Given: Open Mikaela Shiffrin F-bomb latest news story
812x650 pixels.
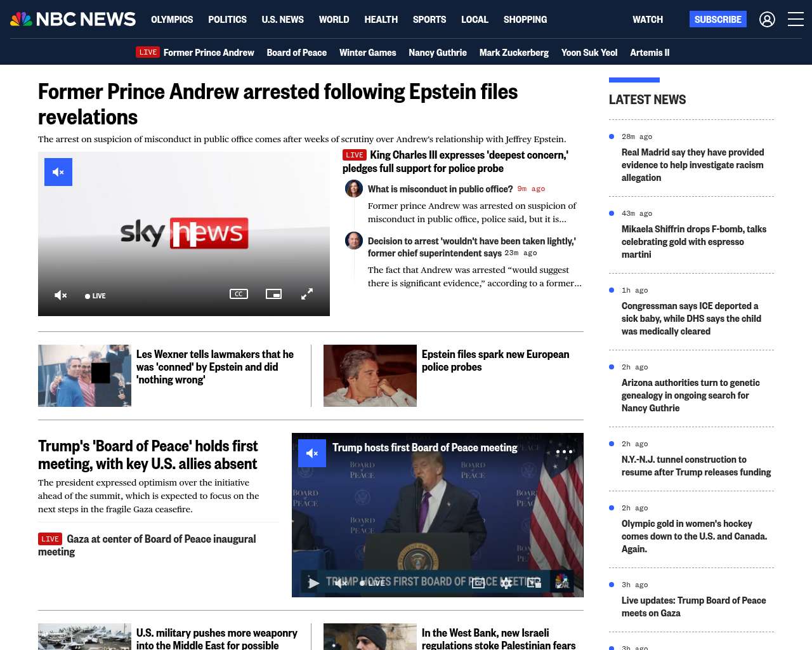Looking at the screenshot, I should point(693,242).
